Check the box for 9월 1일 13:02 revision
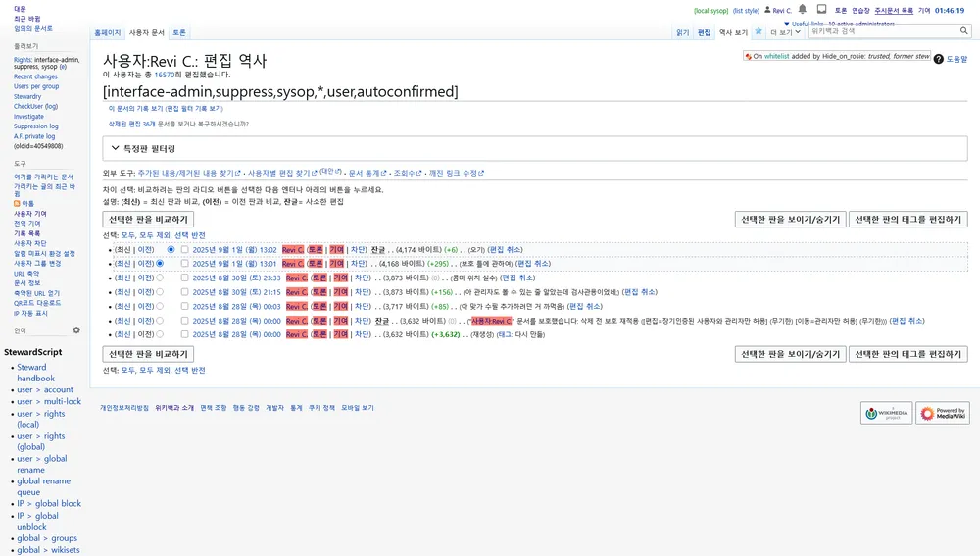This screenshot has width=980, height=556. [x=184, y=249]
